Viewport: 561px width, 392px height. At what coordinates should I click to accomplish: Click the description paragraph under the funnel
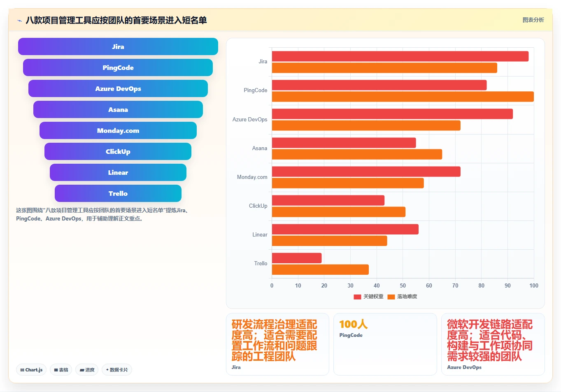pos(103,214)
